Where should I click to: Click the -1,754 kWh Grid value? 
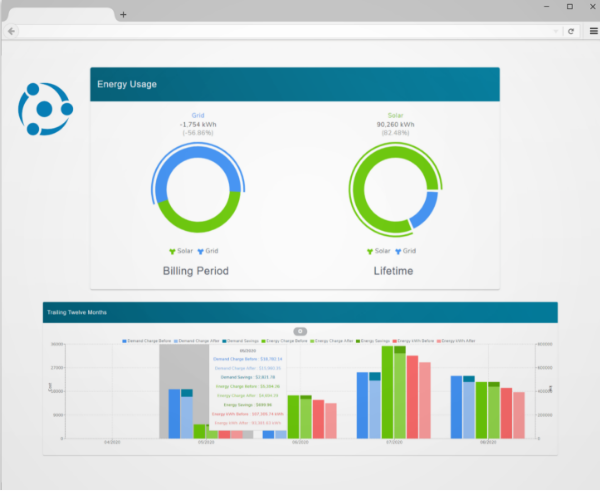pyautogui.click(x=198, y=124)
